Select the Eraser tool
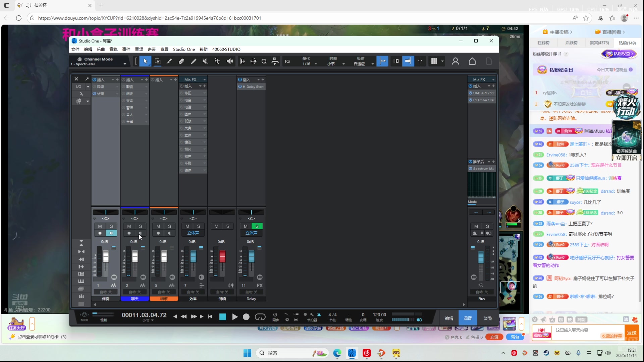Viewport: 644px width, 362px height. 181,61
